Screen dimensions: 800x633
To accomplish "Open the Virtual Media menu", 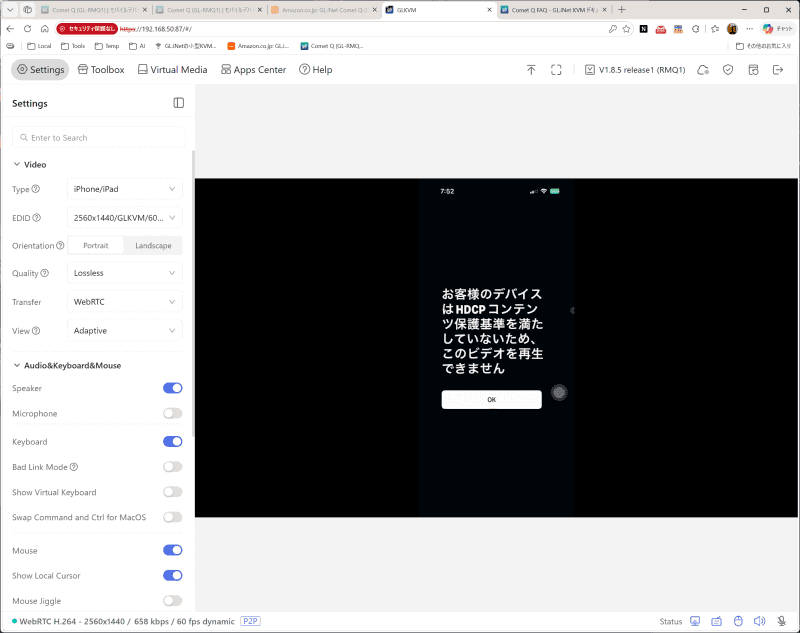I will [x=172, y=70].
